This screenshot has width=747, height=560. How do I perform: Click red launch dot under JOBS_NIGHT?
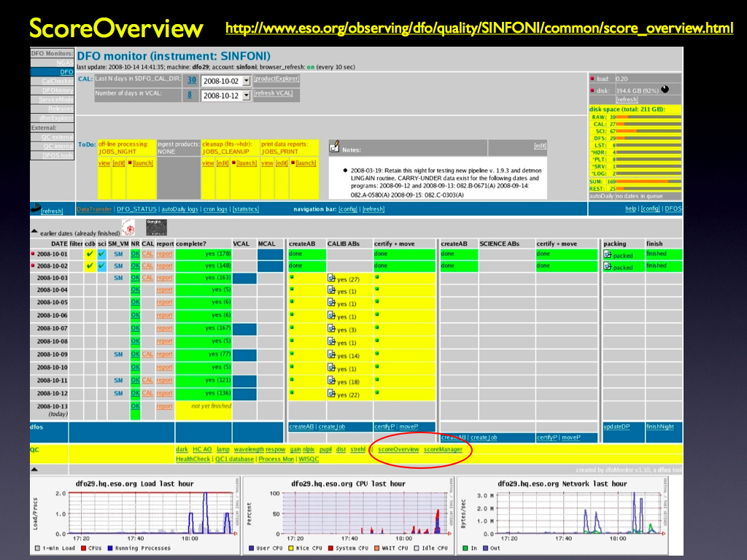[130, 163]
